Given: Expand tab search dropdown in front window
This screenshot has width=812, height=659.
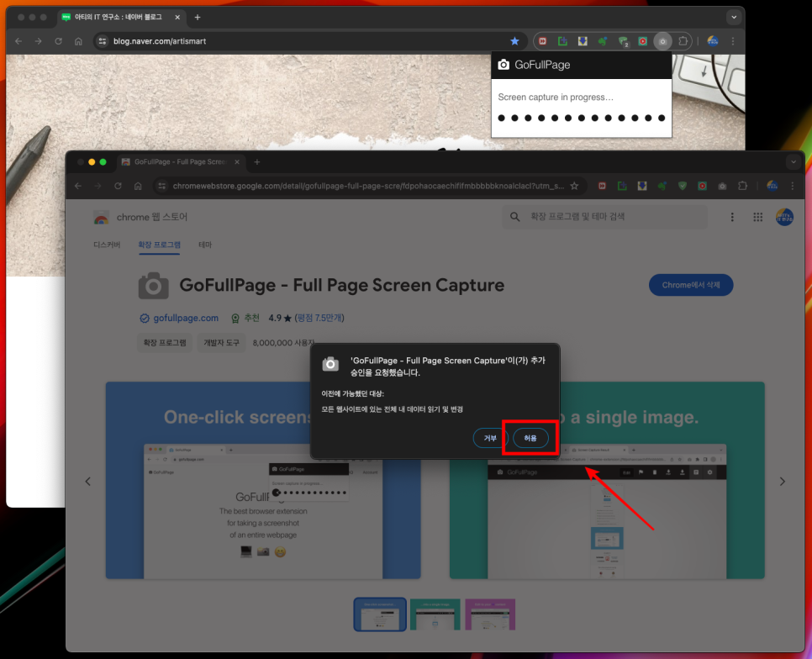Looking at the screenshot, I should click(x=793, y=162).
